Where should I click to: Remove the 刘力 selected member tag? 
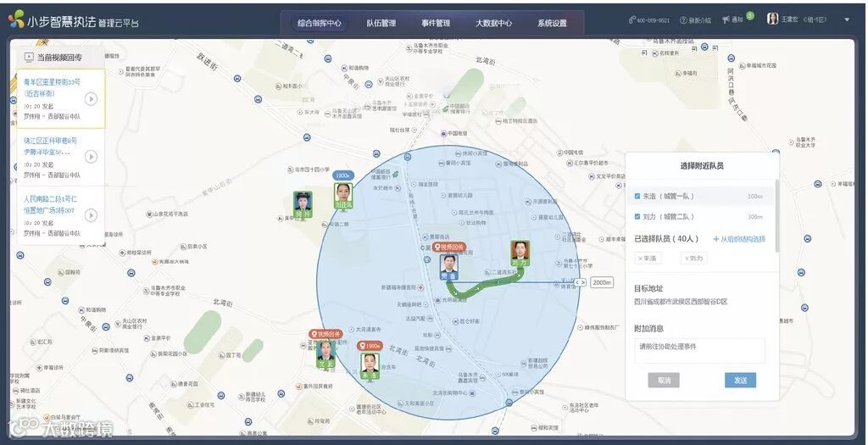pyautogui.click(x=694, y=258)
